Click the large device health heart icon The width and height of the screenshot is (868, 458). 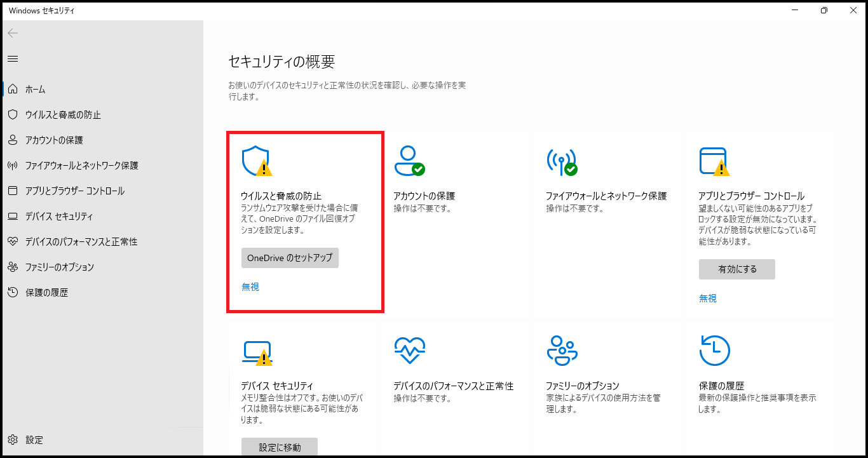tap(409, 350)
